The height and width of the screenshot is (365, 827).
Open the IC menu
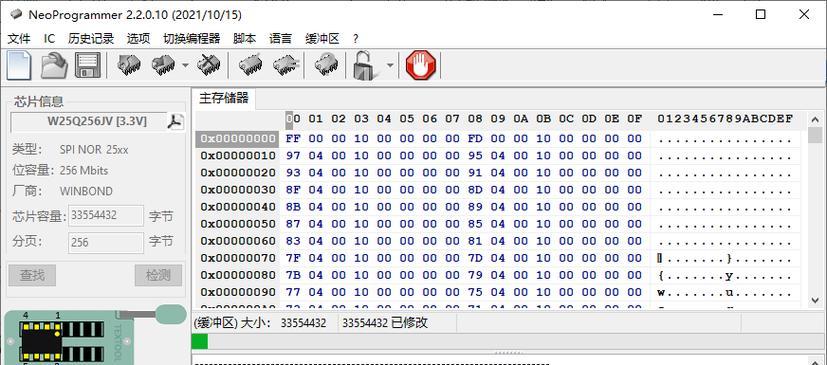[49, 39]
